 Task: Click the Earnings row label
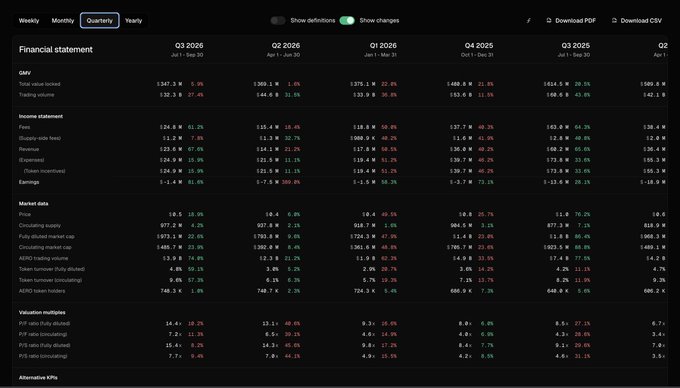click(x=29, y=182)
